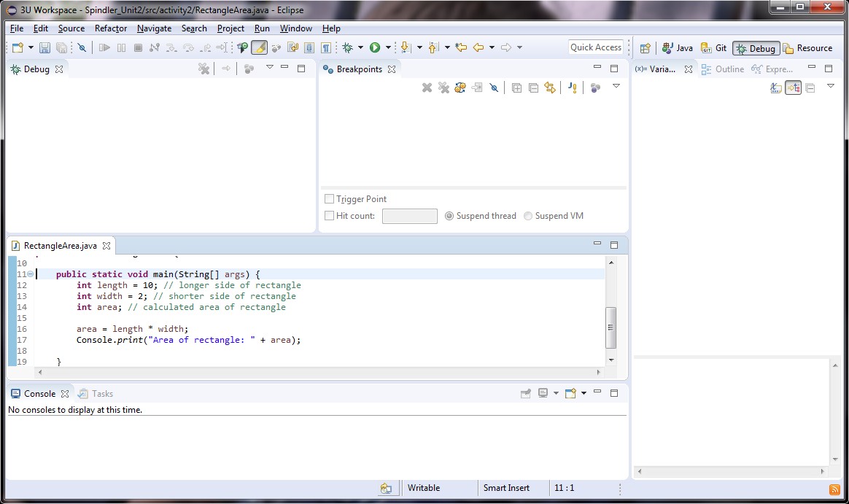Open the New file dropdown arrow

click(x=31, y=47)
